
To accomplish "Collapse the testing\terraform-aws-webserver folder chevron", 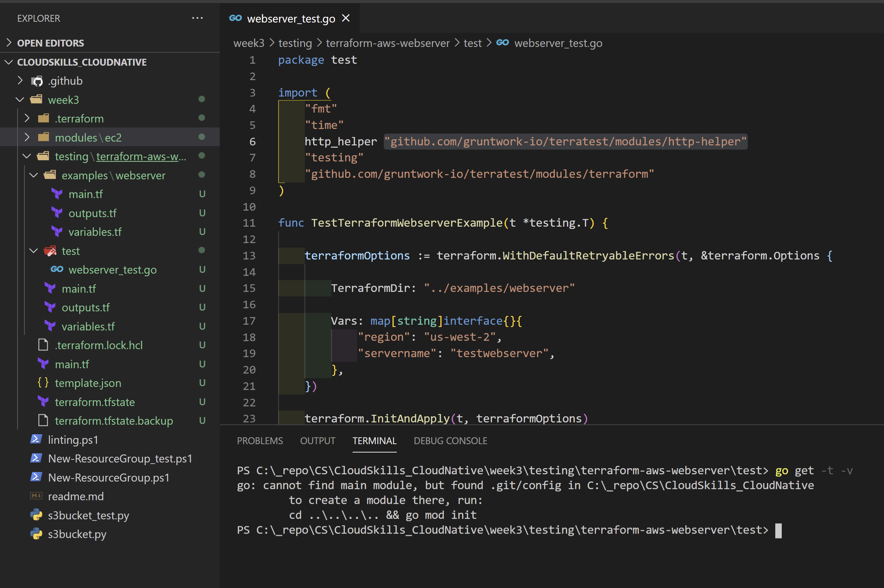I will pyautogui.click(x=27, y=156).
